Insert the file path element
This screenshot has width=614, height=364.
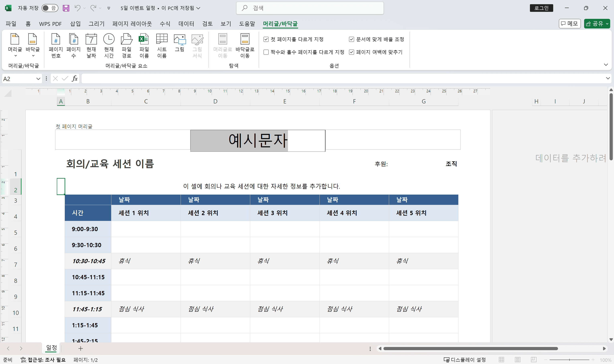click(x=126, y=45)
